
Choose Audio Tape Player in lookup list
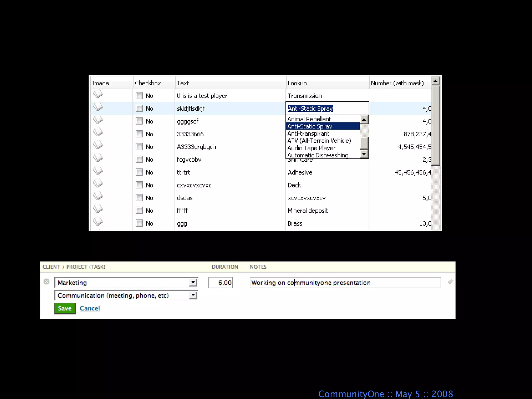311,148
